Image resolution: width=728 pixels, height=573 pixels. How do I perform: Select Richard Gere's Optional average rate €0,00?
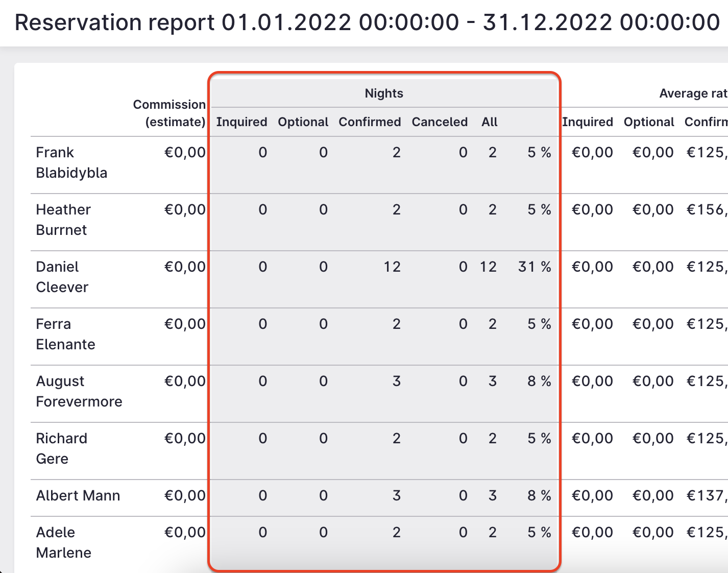pos(653,438)
